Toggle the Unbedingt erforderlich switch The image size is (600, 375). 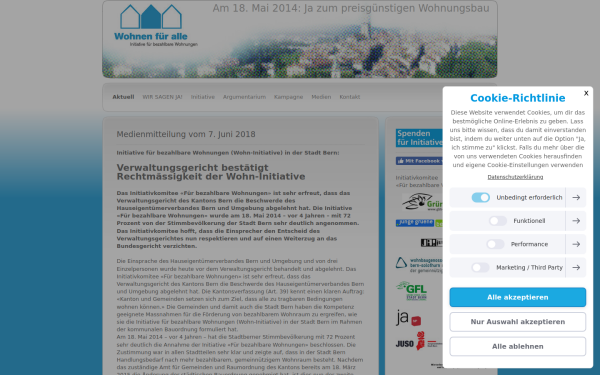481,197
